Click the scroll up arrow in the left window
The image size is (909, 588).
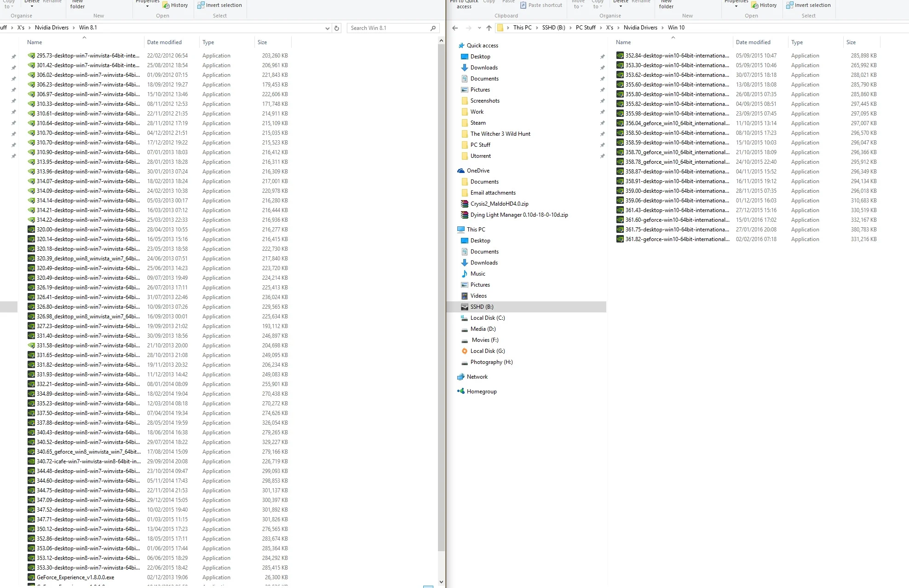click(x=441, y=40)
